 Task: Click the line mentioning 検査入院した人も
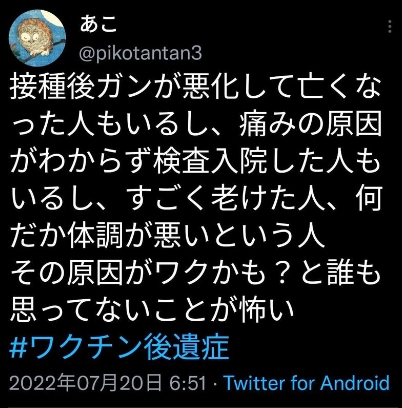click(196, 163)
